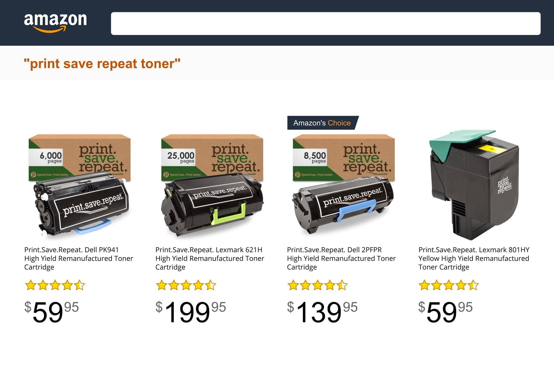
Task: Open the Lexmark 621H toner product image
Action: tap(212, 186)
